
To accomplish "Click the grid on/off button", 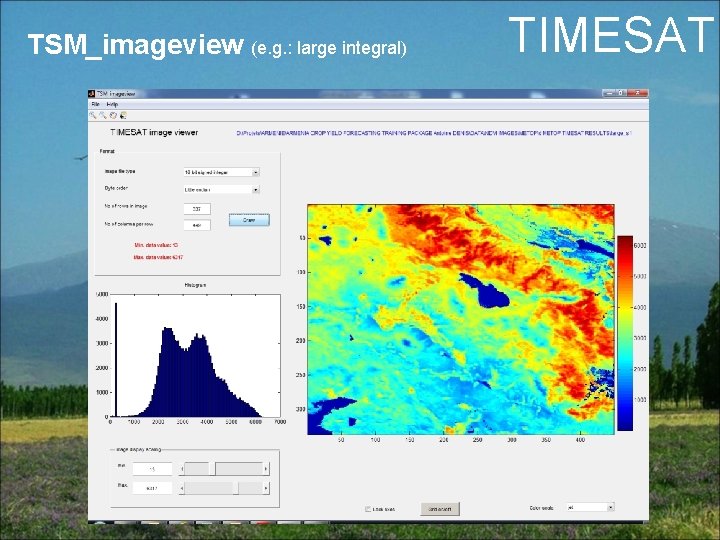I will coord(440,509).
